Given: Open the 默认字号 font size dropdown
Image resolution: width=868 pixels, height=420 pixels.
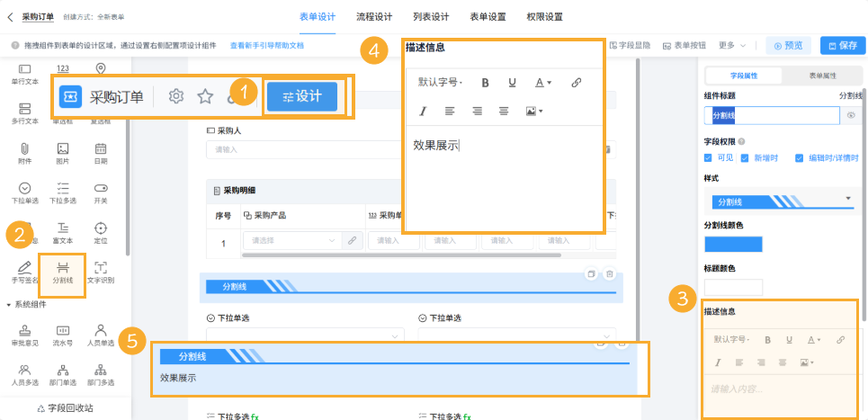Looking at the screenshot, I should 440,83.
